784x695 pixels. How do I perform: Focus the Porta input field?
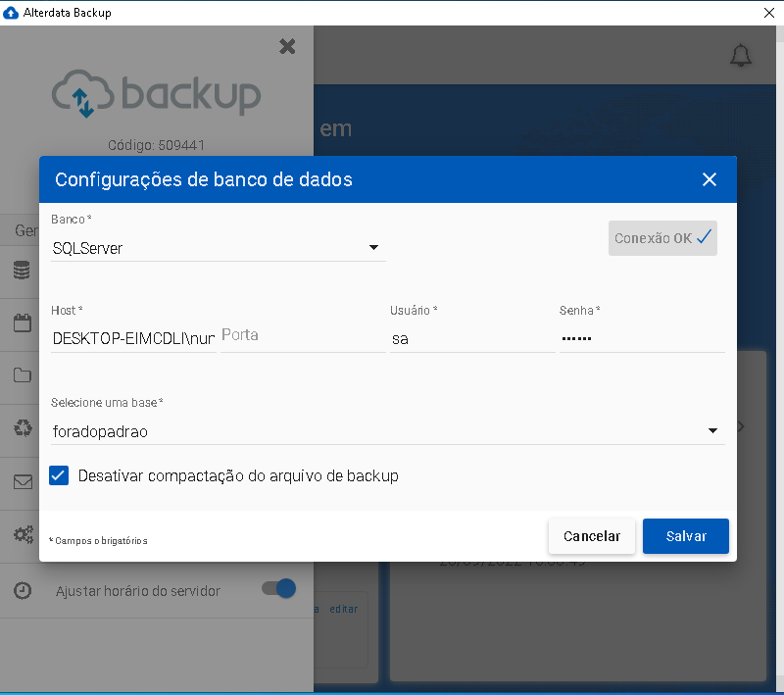[x=302, y=335]
